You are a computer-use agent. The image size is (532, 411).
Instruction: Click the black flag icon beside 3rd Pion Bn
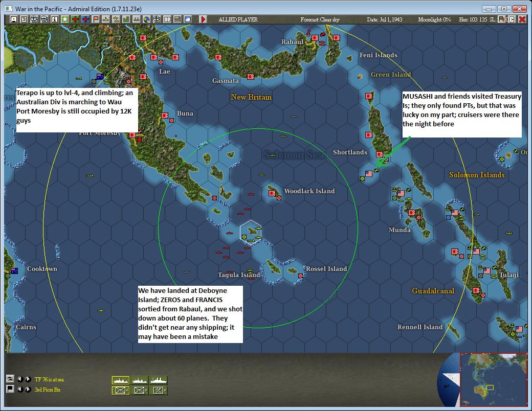pos(10,389)
